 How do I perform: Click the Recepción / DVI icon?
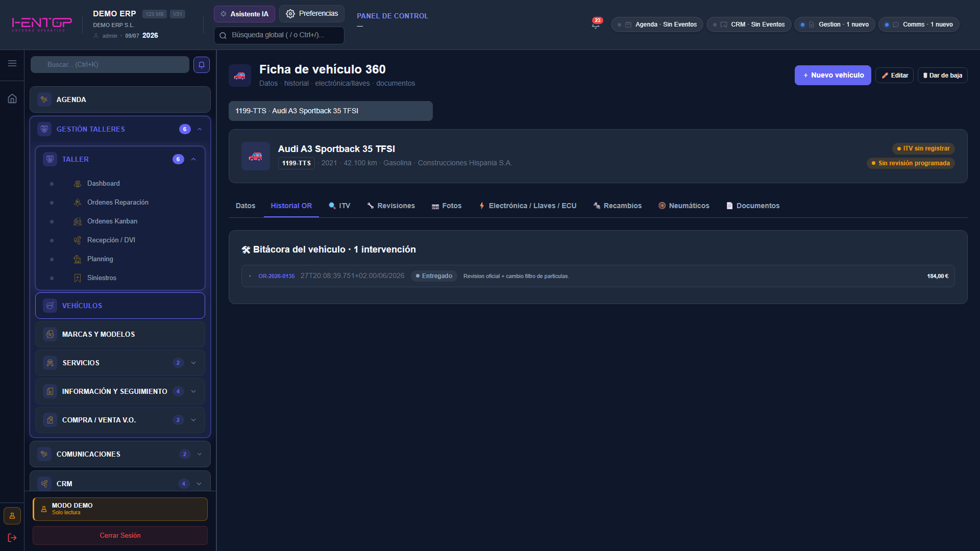click(78, 240)
